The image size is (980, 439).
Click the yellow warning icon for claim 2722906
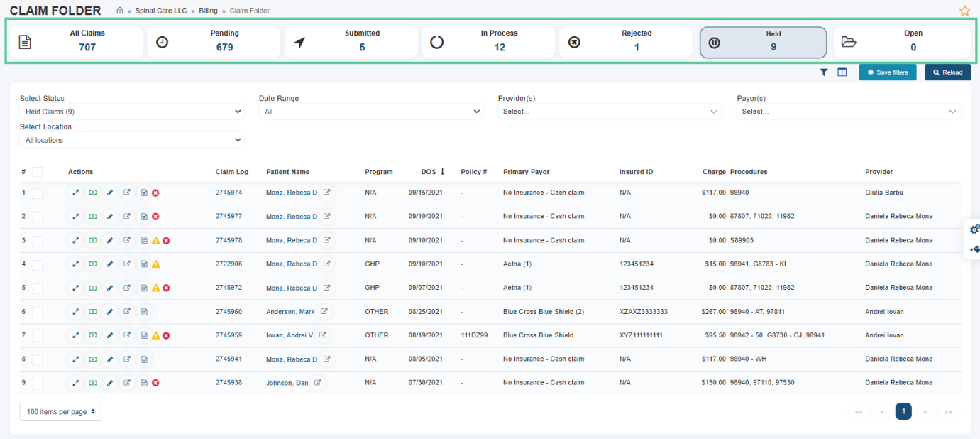tap(156, 264)
